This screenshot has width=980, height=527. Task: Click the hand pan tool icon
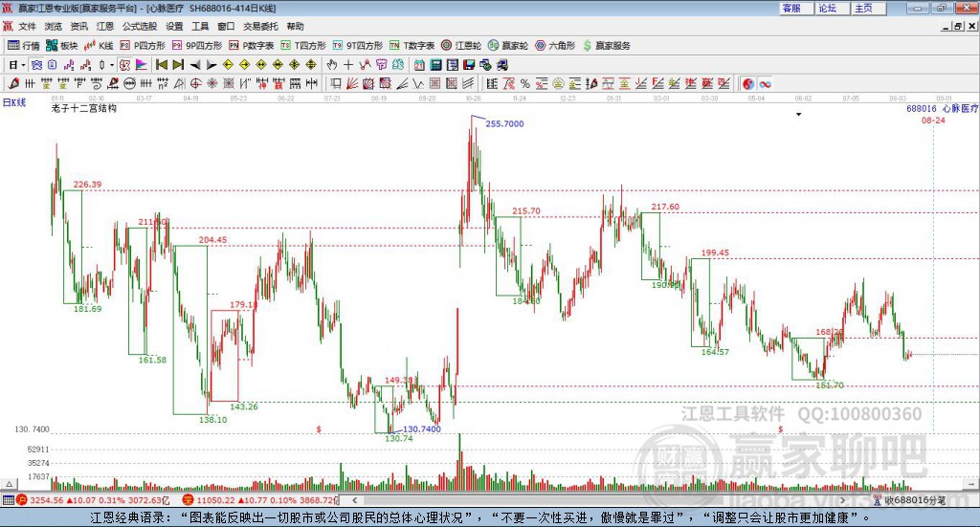(332, 65)
